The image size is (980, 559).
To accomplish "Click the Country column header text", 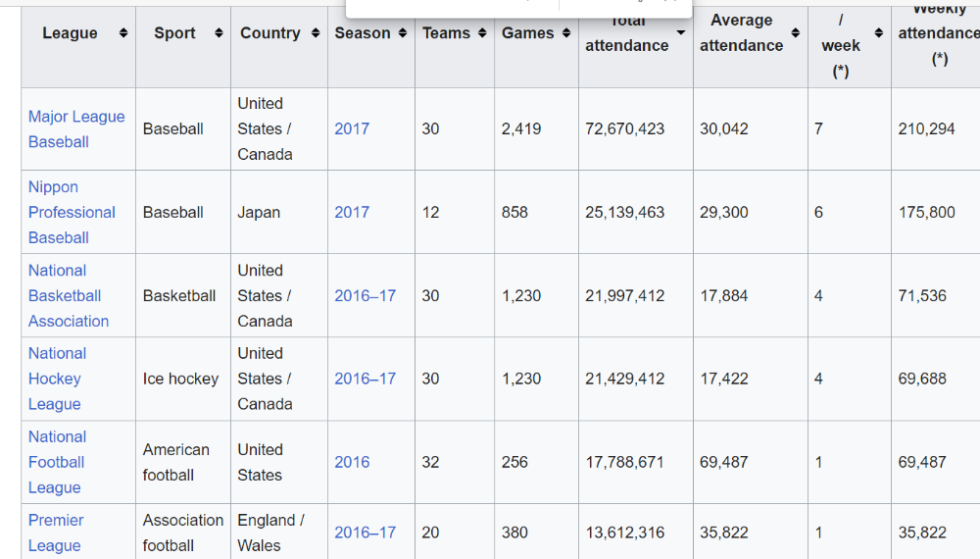I will point(270,33).
